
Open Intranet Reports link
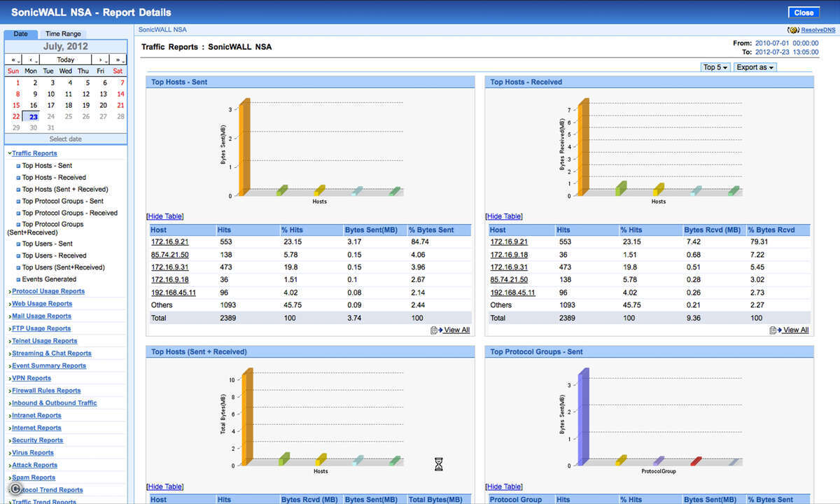36,415
